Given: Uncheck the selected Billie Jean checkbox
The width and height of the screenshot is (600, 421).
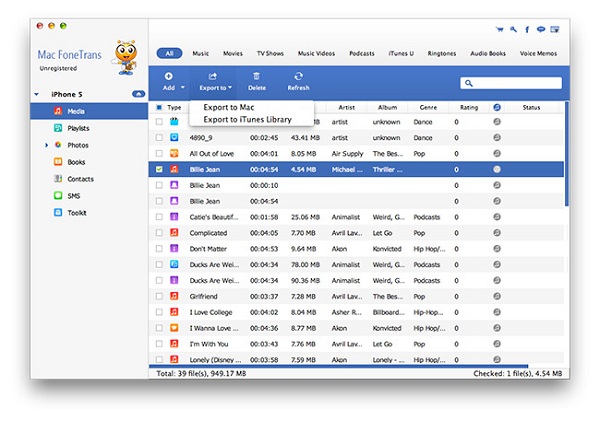Looking at the screenshot, I should pyautogui.click(x=159, y=170).
